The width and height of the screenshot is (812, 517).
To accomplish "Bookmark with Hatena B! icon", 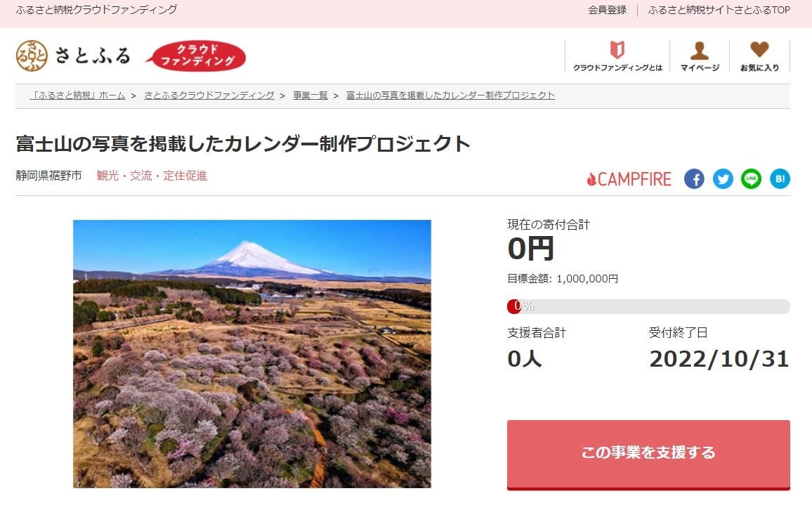I will 780,179.
